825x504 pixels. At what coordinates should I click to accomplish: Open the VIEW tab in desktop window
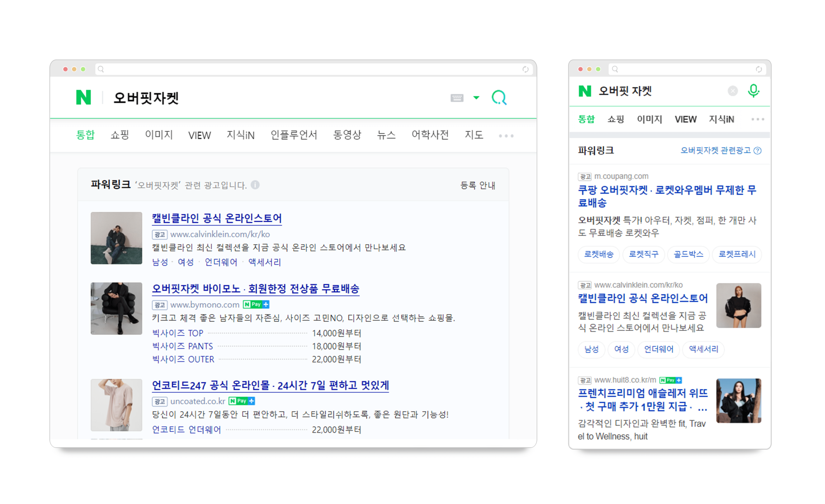200,135
